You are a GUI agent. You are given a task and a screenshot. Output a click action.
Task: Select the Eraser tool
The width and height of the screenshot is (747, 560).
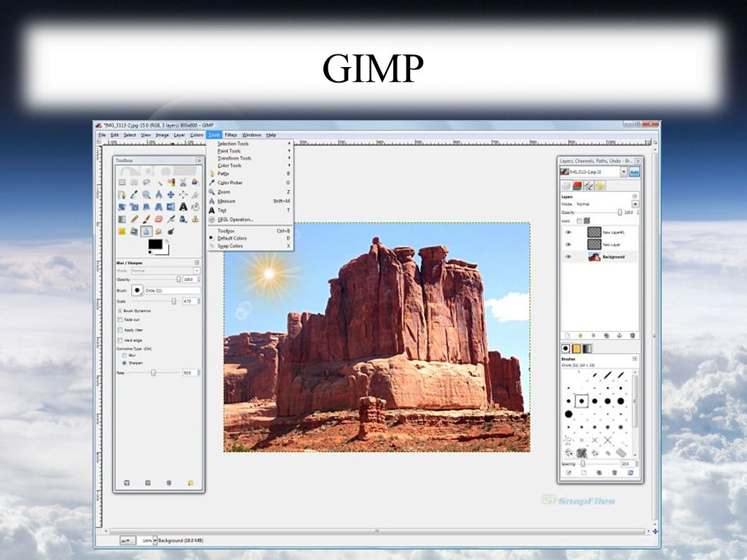pyautogui.click(x=159, y=219)
